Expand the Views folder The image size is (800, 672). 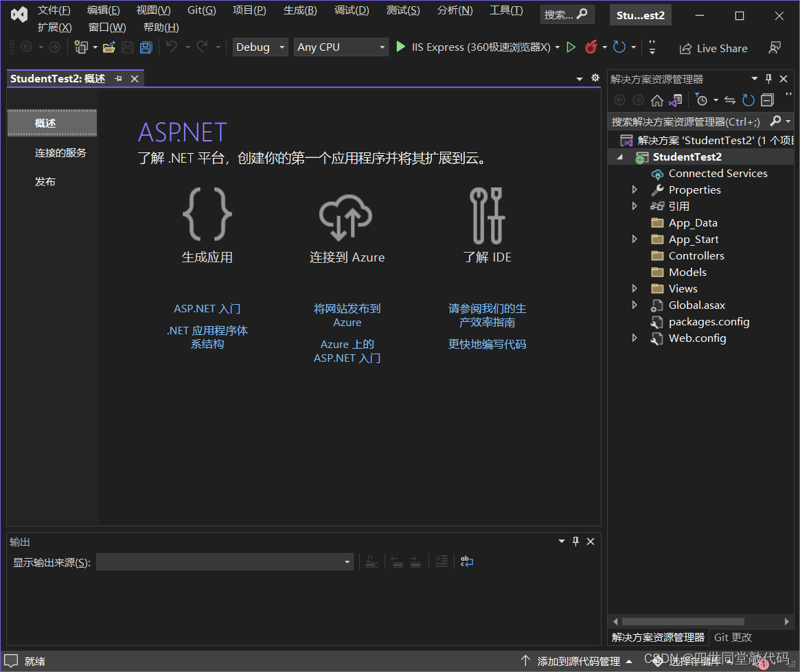(x=635, y=288)
